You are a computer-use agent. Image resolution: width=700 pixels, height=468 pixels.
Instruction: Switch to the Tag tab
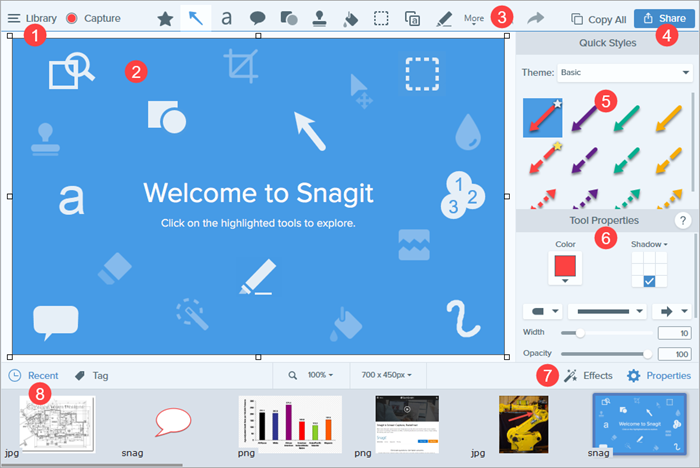pyautogui.click(x=92, y=376)
